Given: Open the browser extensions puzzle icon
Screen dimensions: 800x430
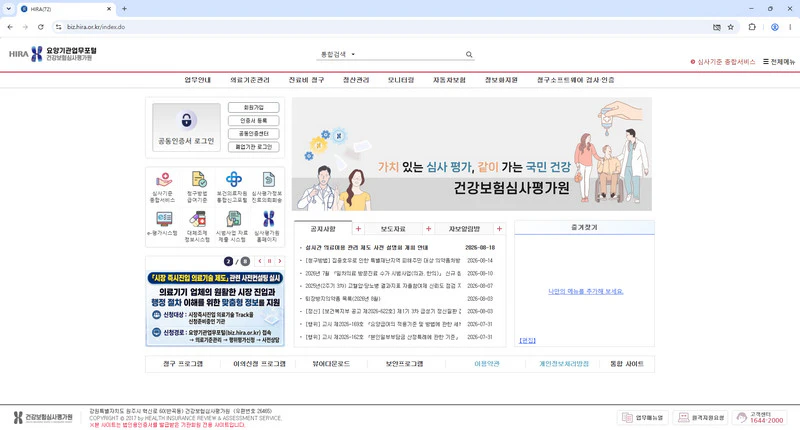Looking at the screenshot, I should (752, 27).
